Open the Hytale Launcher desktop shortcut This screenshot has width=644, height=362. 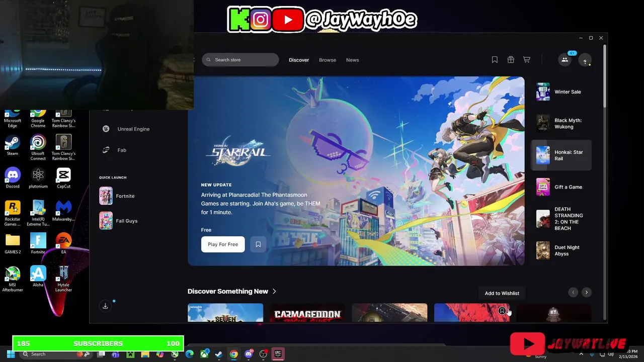63,279
